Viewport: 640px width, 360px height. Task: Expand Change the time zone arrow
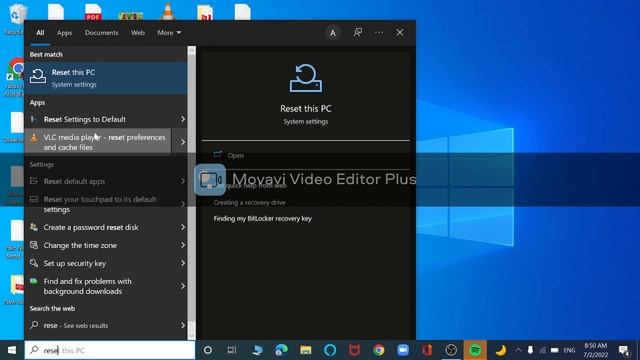(x=183, y=245)
